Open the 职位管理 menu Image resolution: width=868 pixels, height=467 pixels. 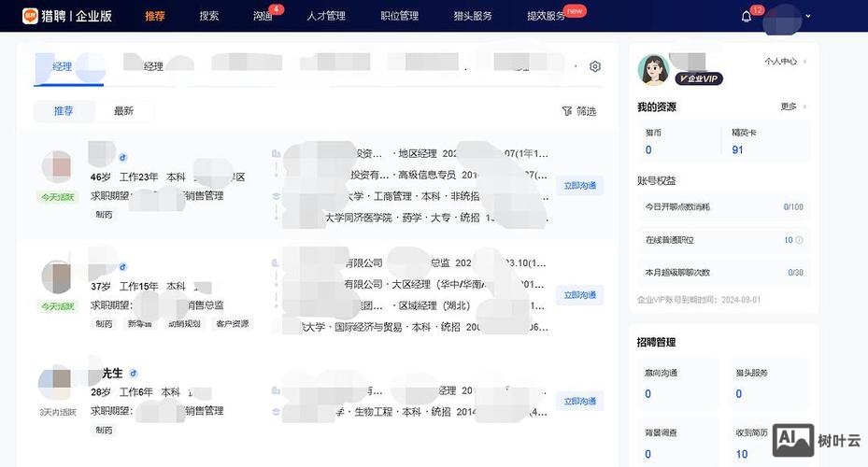pos(399,16)
